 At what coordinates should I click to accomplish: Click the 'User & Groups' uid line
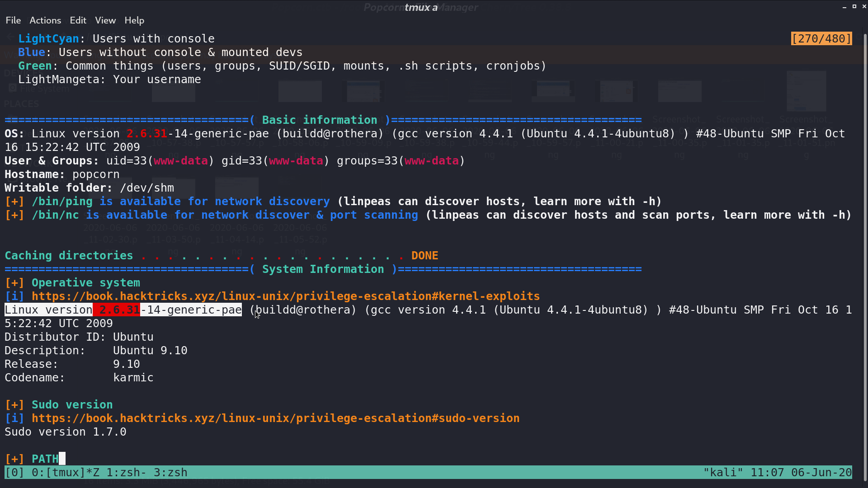coord(235,161)
